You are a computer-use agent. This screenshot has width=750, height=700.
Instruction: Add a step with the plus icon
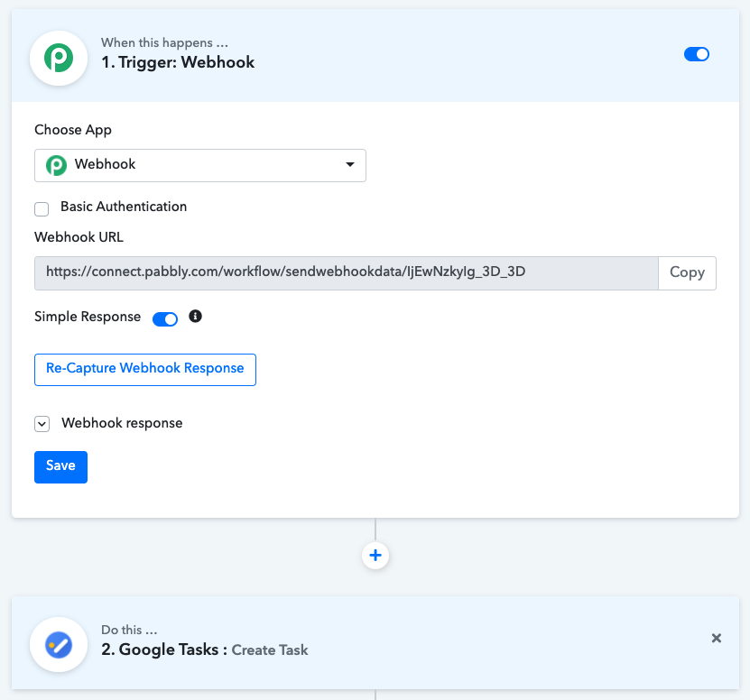point(375,556)
